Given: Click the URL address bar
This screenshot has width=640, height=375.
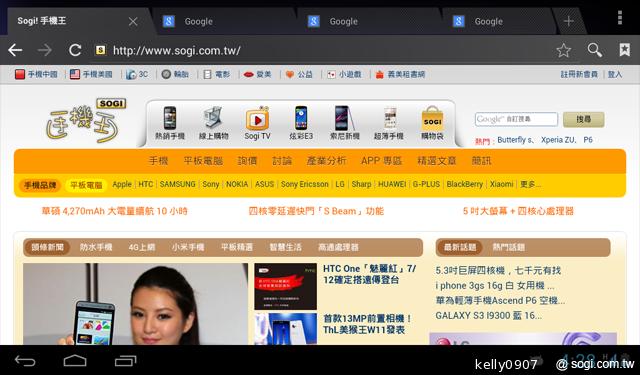Looking at the screenshot, I should 322,51.
